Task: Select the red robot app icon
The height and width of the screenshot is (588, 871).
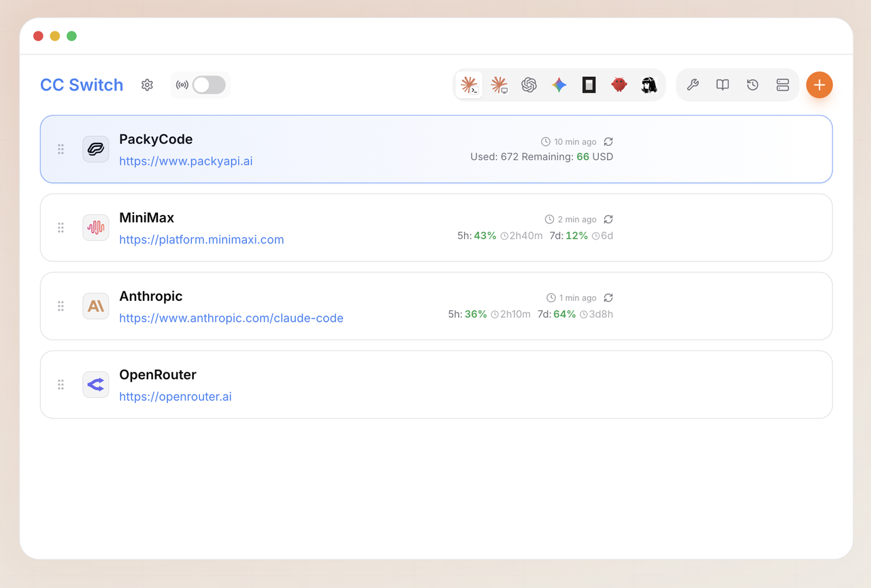Action: click(x=619, y=85)
